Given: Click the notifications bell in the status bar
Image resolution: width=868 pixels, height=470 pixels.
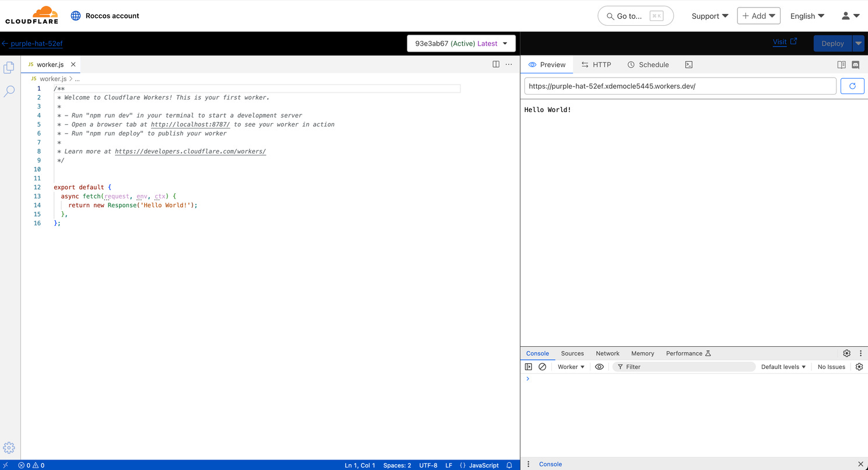Looking at the screenshot, I should (x=509, y=465).
